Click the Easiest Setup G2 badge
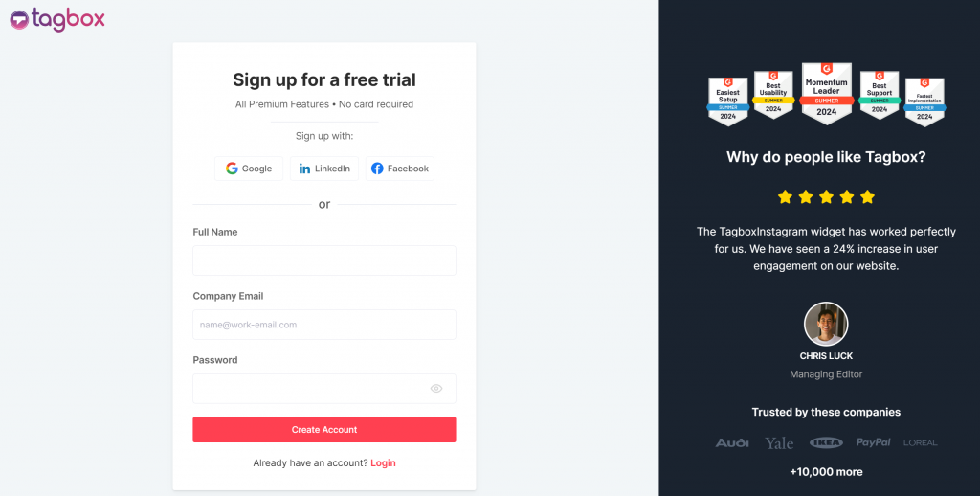Viewport: 980px width, 496px height. point(727,101)
